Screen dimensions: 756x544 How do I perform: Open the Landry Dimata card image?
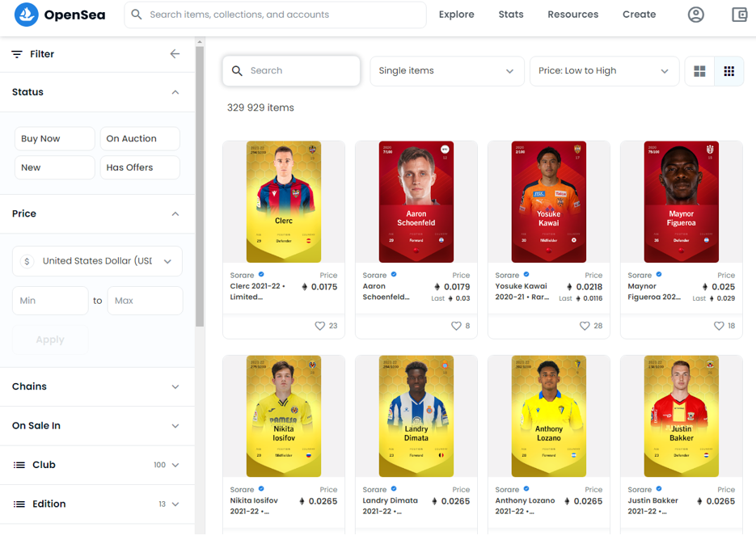416,416
